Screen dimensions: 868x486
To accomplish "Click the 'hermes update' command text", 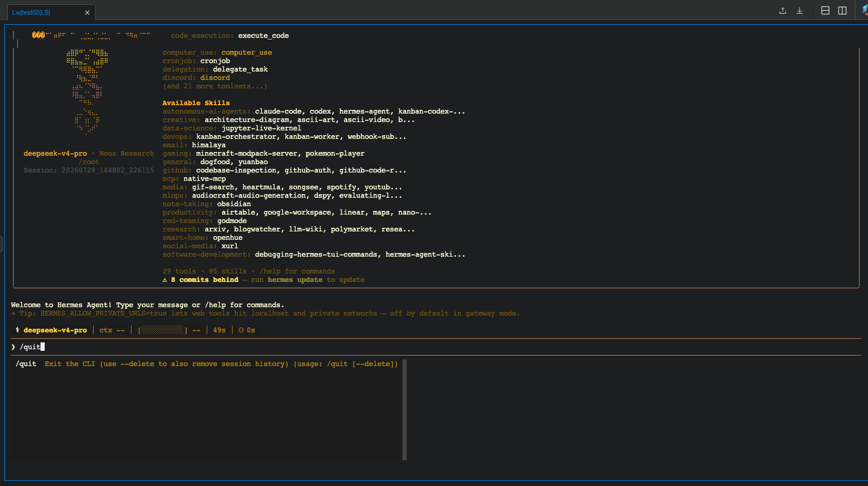I will (295, 280).
